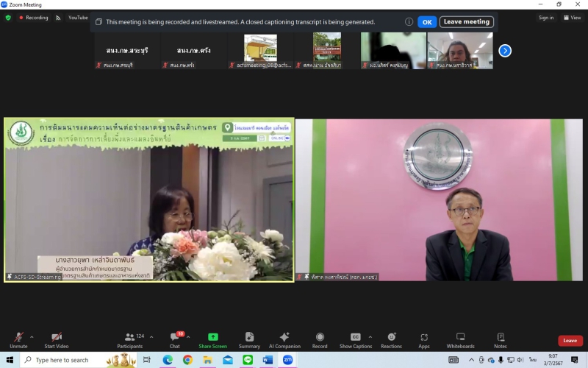Launch AI Companion
588x368 pixels.
tap(284, 340)
